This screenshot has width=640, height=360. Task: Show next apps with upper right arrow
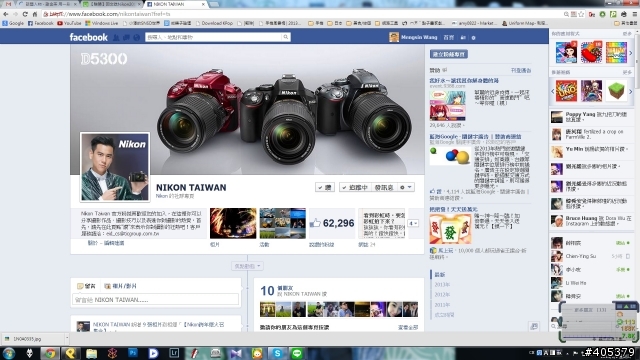pos(631,53)
